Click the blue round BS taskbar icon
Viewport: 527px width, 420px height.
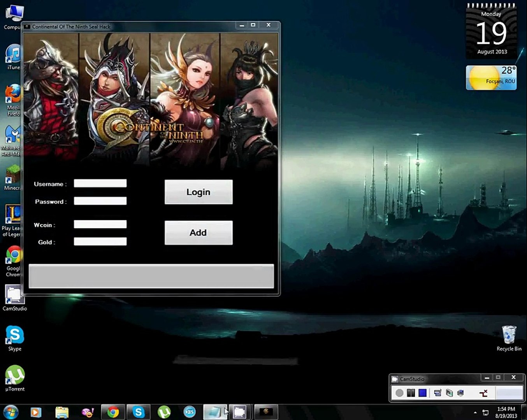pyautogui.click(x=190, y=412)
